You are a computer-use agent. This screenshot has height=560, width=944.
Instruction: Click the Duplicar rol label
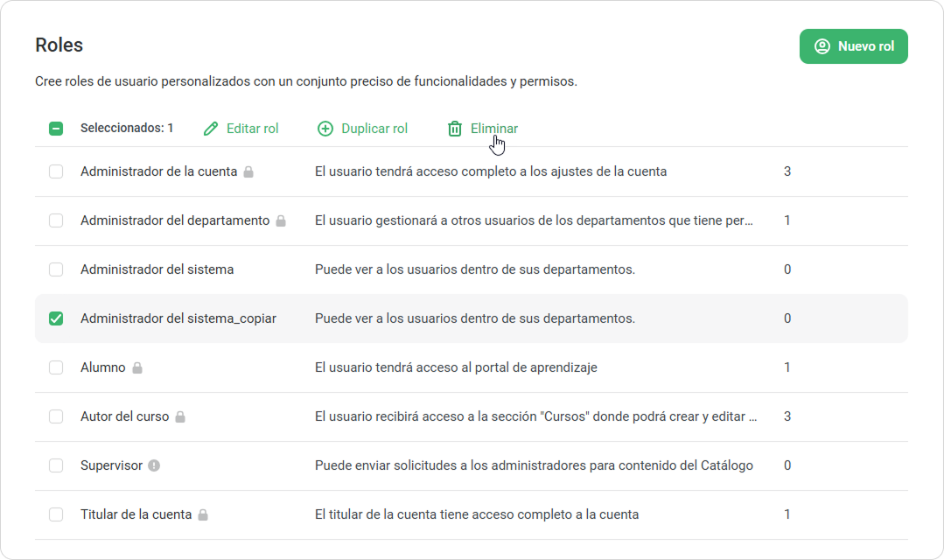[x=374, y=129]
